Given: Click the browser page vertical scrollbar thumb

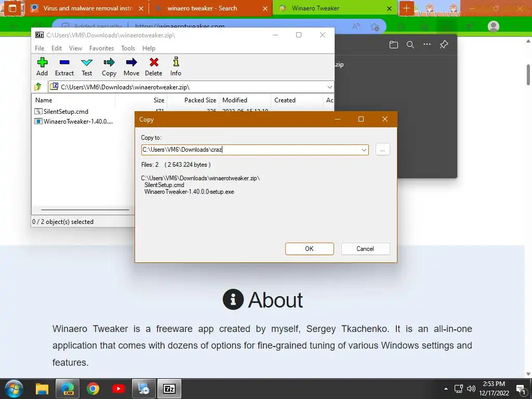Looking at the screenshot, I should coord(528,75).
